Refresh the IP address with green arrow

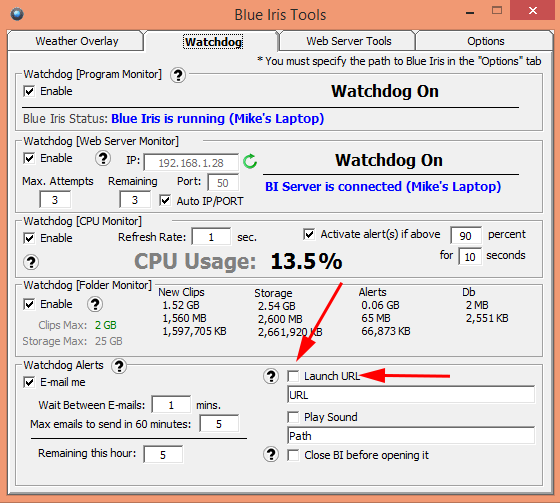[250, 161]
